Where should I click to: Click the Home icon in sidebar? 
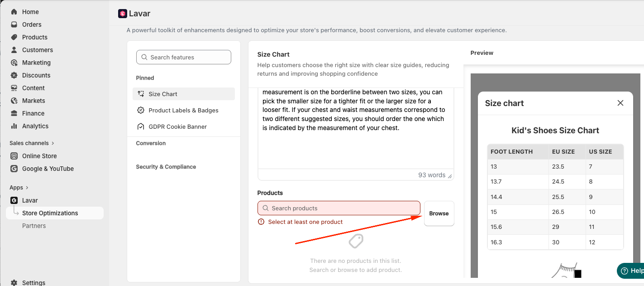point(14,12)
